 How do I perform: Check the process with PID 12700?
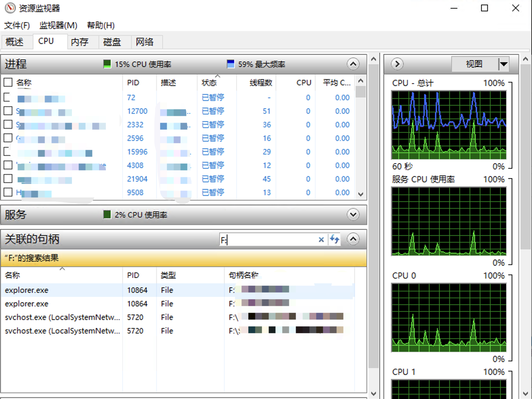coord(8,111)
